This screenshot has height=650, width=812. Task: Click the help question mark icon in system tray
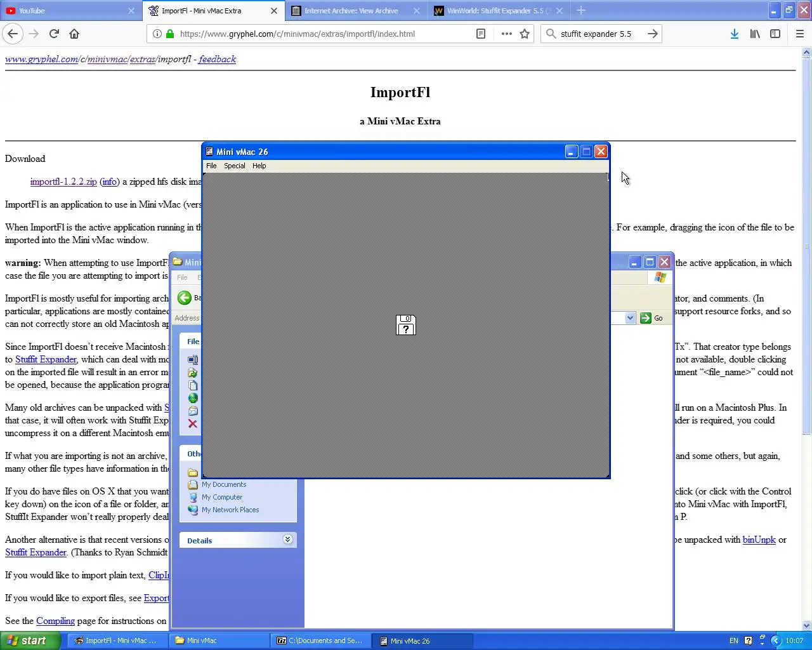point(748,640)
